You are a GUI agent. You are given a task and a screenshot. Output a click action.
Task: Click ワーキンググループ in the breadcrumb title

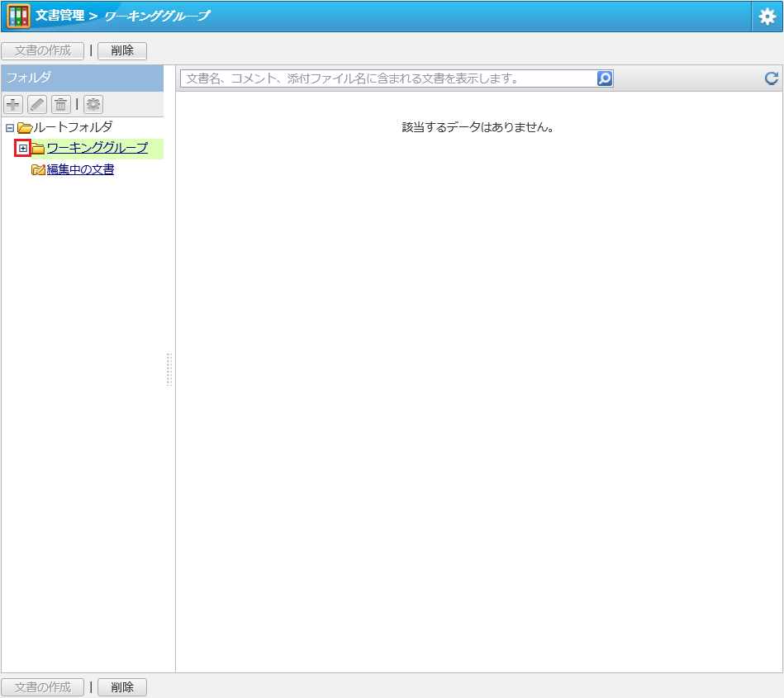(157, 16)
